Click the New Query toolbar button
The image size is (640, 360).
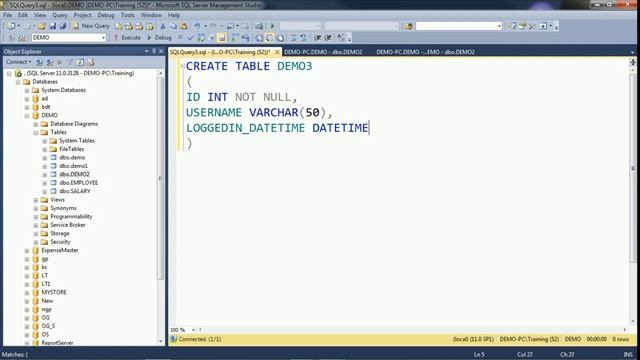click(91, 26)
